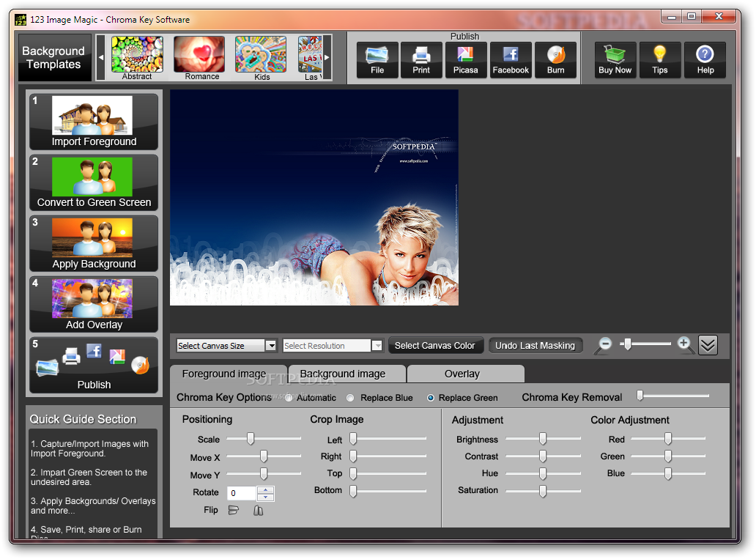The width and height of the screenshot is (756, 559).
Task: Click the Picasa icon in Publish step 5
Action: (x=117, y=356)
